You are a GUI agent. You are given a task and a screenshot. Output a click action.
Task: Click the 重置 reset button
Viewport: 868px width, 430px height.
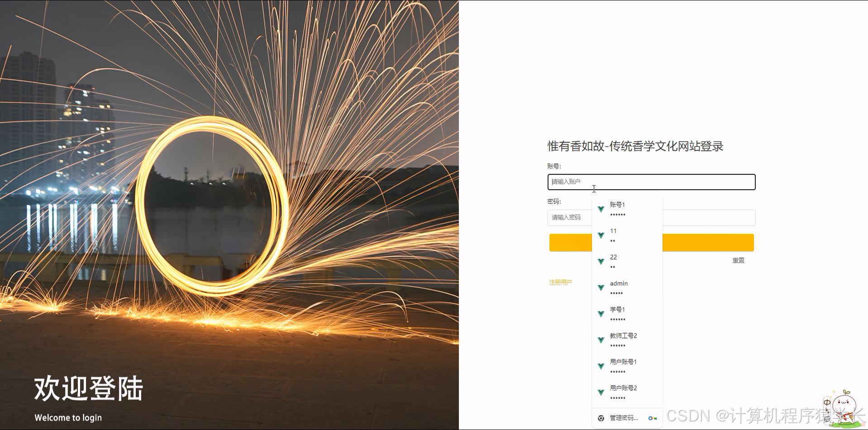tap(738, 260)
